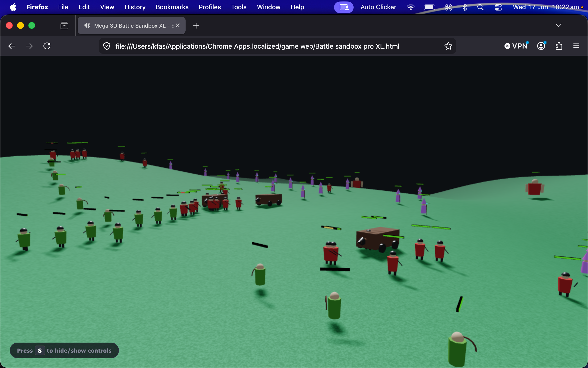Viewport: 588px width, 368px height.
Task: Open the Bookmarks menu
Action: (172, 7)
